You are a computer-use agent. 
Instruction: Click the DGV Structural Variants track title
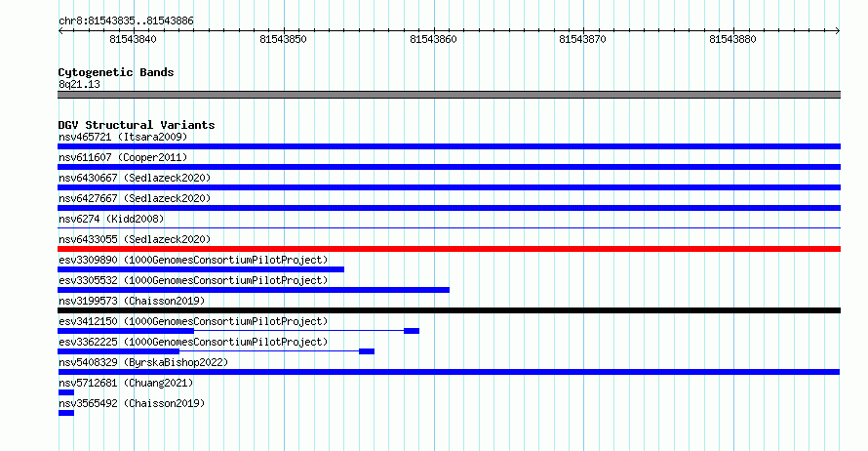coord(137,125)
